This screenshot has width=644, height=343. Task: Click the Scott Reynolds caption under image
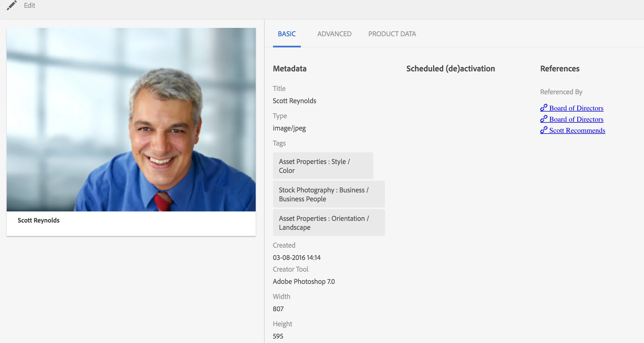tap(38, 220)
